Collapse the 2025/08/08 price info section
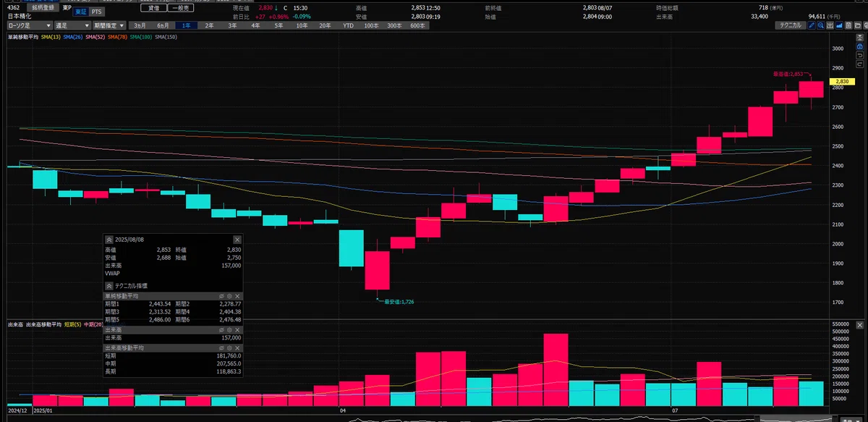 (109, 240)
